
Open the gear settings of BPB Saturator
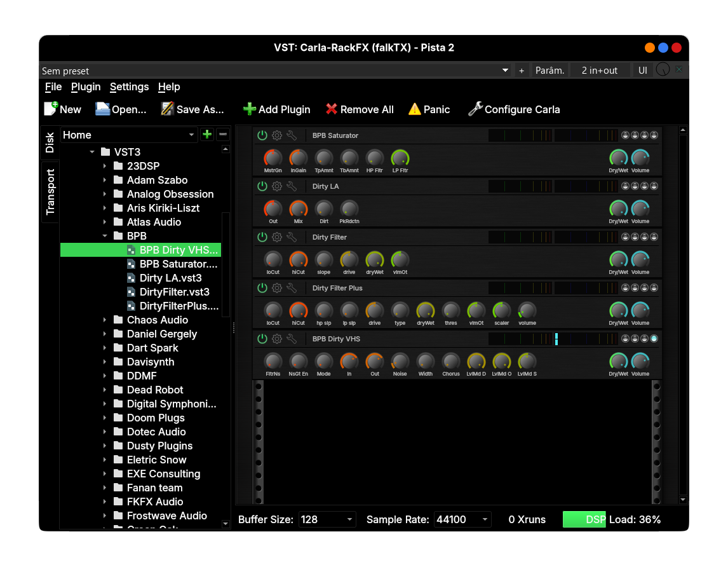(277, 135)
